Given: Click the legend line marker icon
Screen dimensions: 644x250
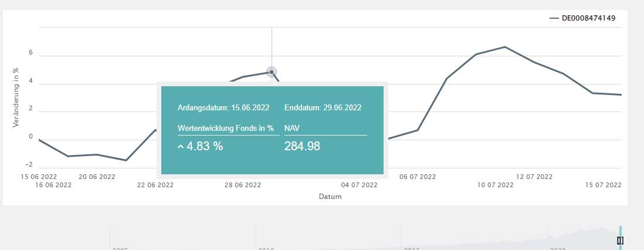Looking at the screenshot, I should [x=554, y=18].
